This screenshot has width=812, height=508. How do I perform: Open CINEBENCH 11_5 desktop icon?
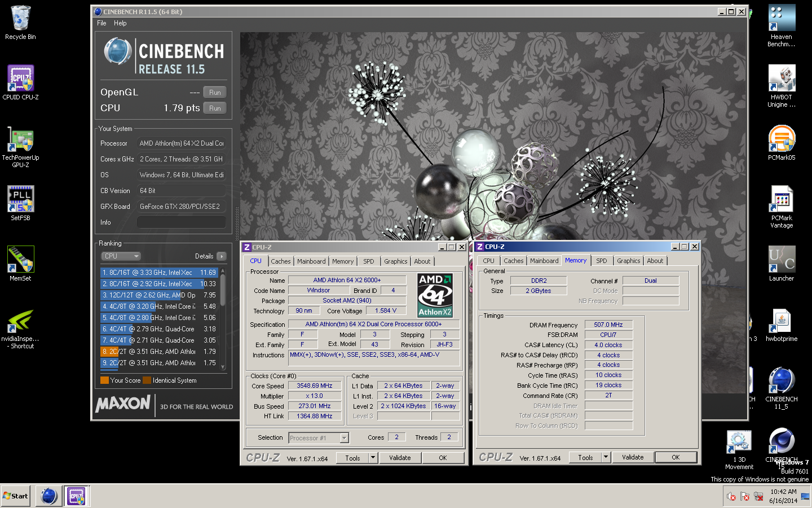click(x=782, y=388)
